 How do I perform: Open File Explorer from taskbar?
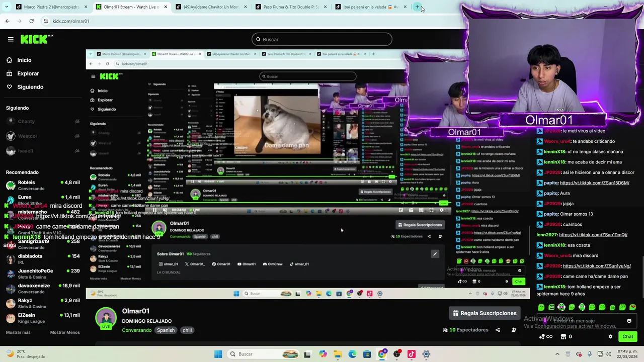pos(338,354)
